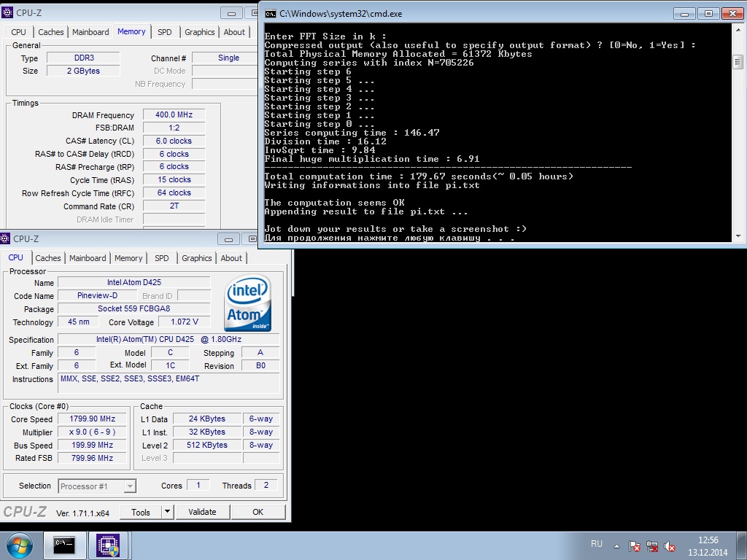Click the memory Size value 2 GBytes
Image resolution: width=747 pixels, height=560 pixels.
pyautogui.click(x=84, y=71)
